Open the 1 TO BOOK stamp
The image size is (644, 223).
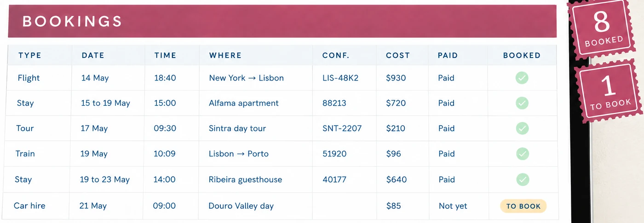(609, 92)
